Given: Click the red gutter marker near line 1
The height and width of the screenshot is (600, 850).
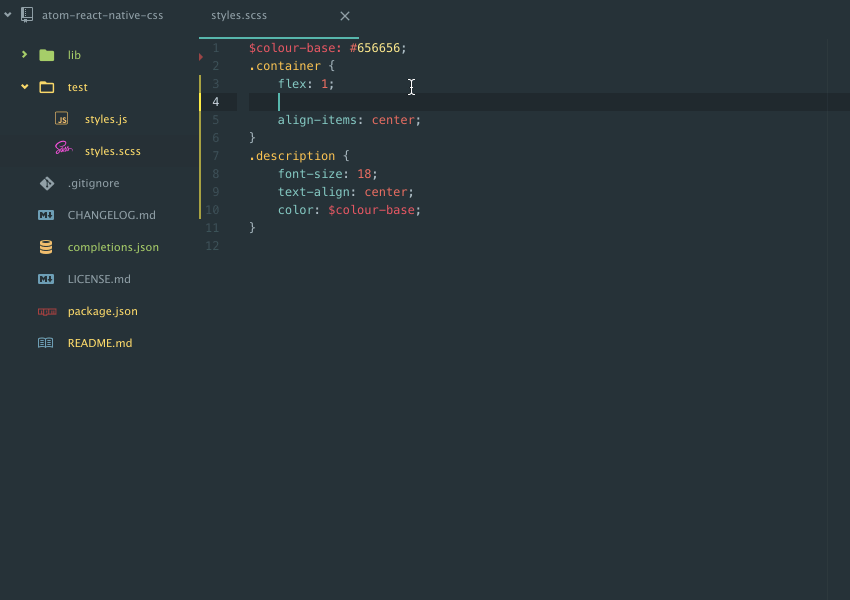Looking at the screenshot, I should tap(201, 56).
